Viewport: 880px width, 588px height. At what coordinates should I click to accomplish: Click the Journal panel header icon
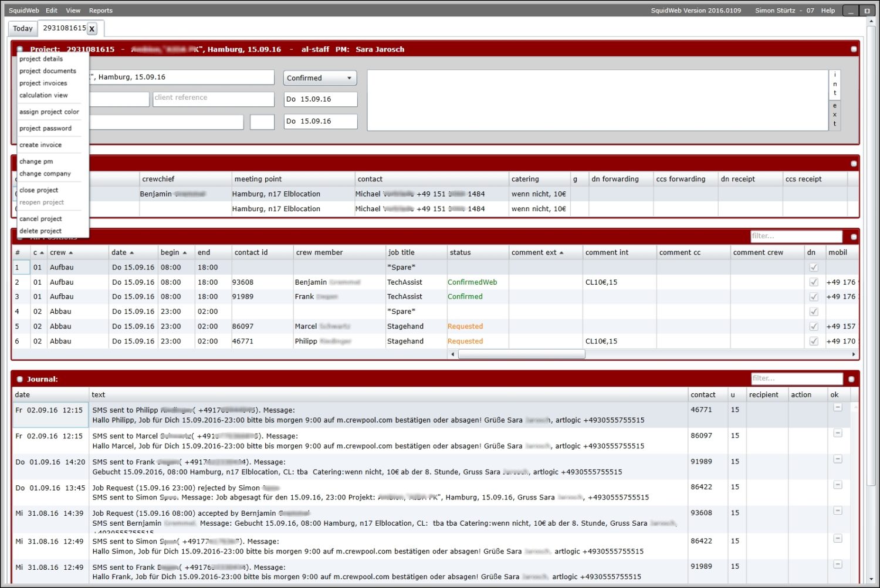20,380
